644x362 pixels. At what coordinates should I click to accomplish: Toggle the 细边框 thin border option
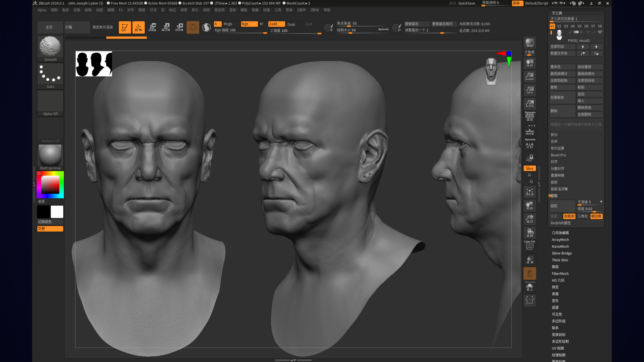point(597,216)
